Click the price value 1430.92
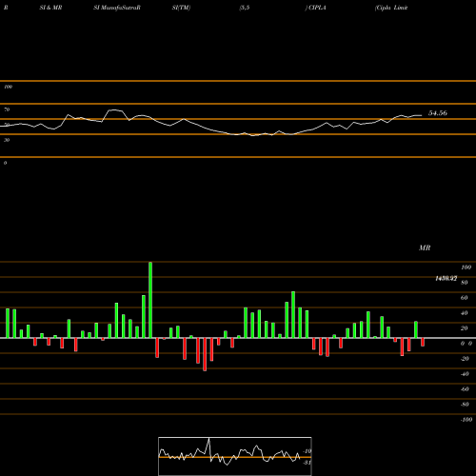This screenshot has width=476, height=476. (x=446, y=279)
